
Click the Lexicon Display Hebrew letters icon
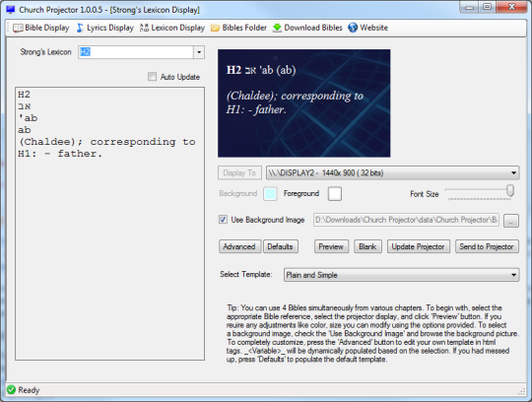[144, 28]
